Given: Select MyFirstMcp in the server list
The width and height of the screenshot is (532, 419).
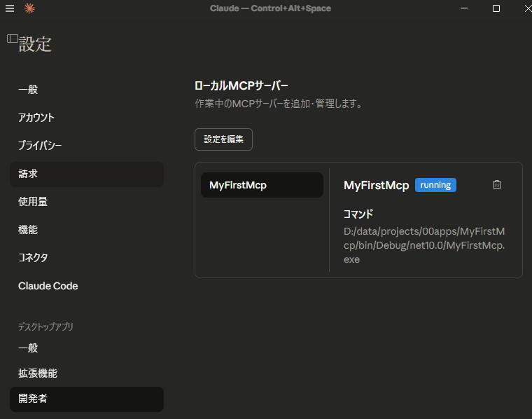Looking at the screenshot, I should (x=262, y=185).
